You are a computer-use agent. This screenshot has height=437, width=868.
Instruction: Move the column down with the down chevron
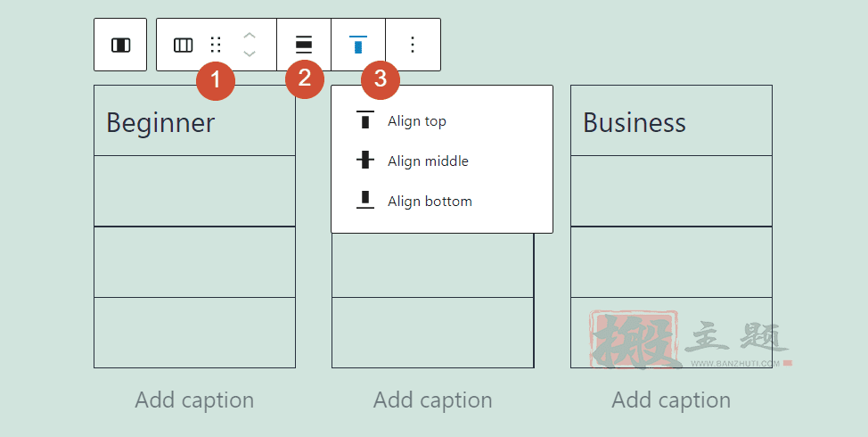[250, 54]
